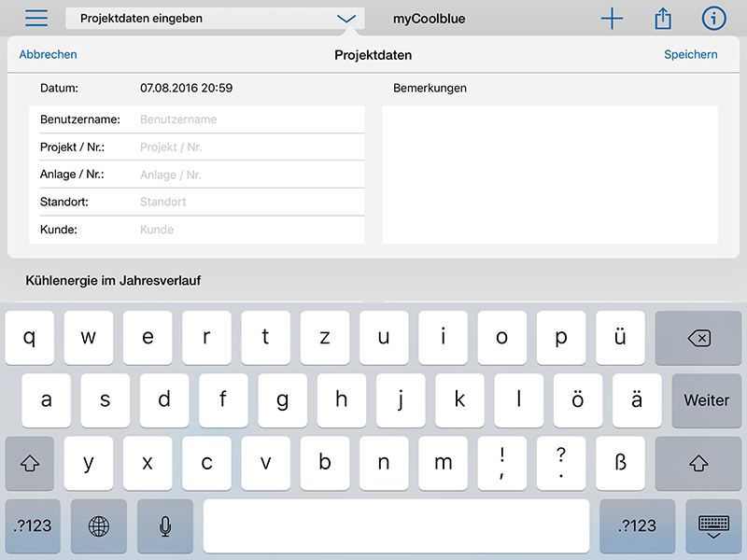Tap the p key
The height and width of the screenshot is (560, 747).
tap(561, 338)
